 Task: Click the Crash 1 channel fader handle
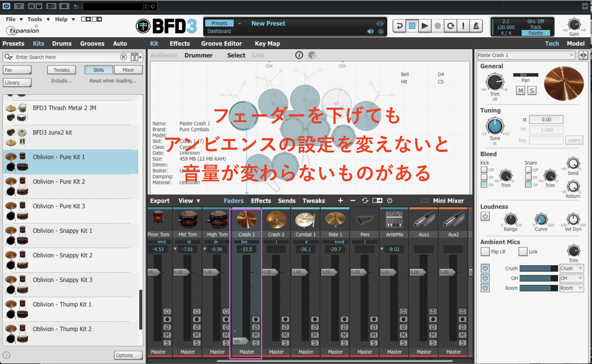coord(241,341)
